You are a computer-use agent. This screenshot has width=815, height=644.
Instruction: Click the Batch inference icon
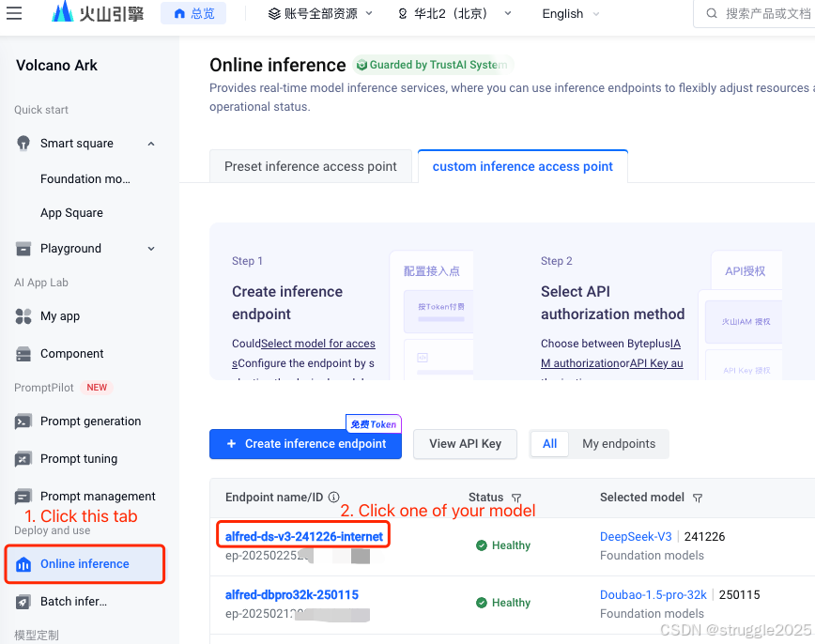click(x=23, y=602)
